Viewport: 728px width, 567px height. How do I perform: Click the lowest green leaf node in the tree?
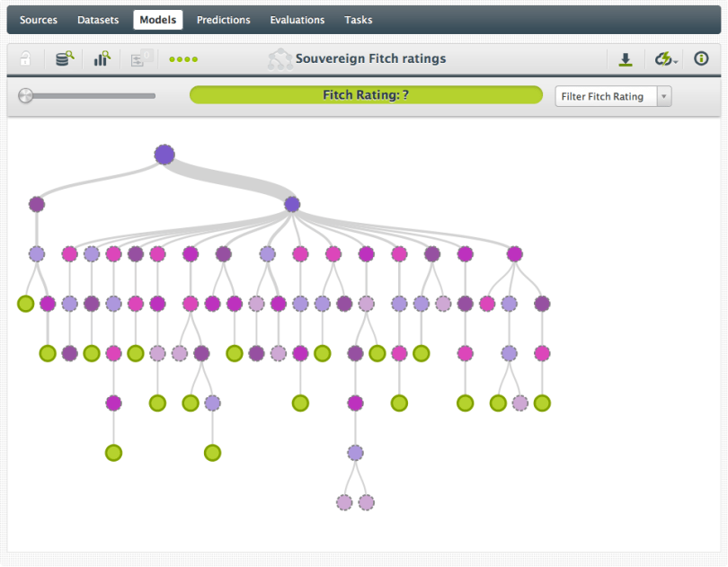[113, 453]
